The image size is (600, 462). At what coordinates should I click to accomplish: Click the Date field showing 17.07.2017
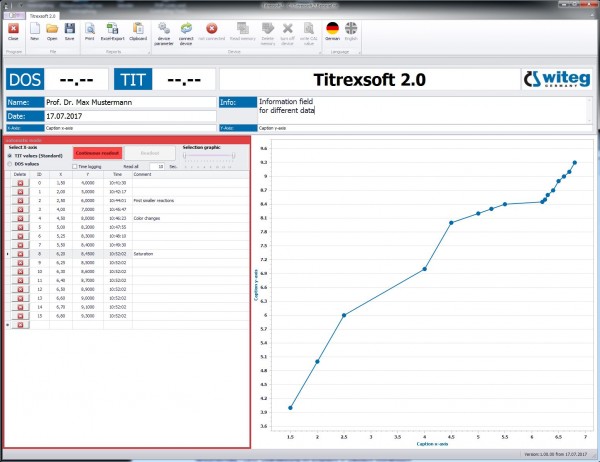(130, 116)
